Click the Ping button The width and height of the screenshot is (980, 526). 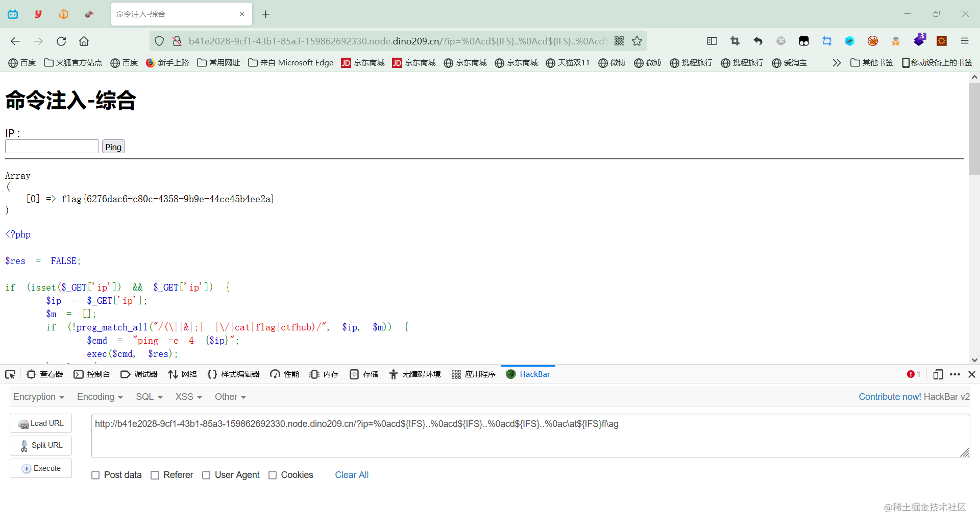[113, 147]
